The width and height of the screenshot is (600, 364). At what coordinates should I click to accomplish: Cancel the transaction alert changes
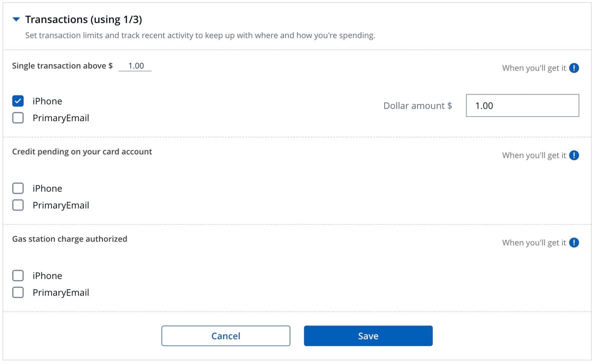coord(225,336)
